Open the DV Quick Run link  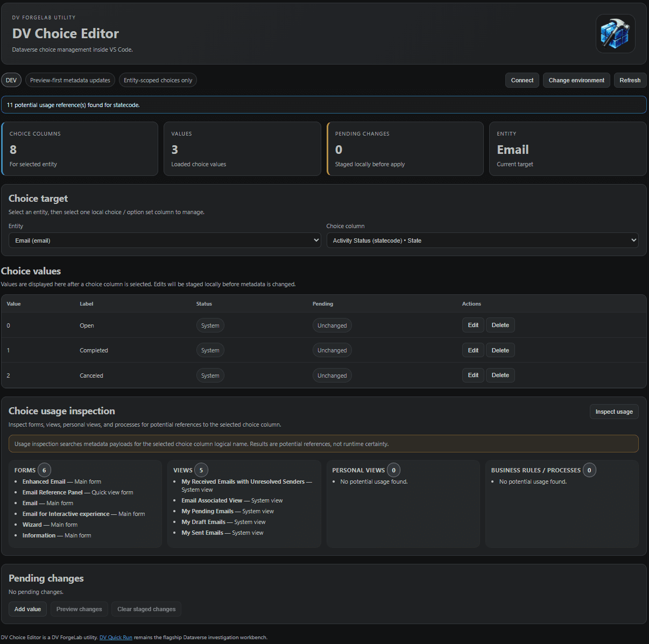(x=116, y=637)
